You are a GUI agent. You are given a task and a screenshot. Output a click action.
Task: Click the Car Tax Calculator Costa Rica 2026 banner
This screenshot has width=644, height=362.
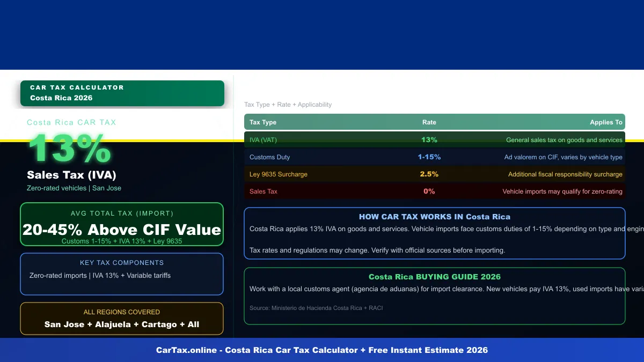[x=122, y=93]
